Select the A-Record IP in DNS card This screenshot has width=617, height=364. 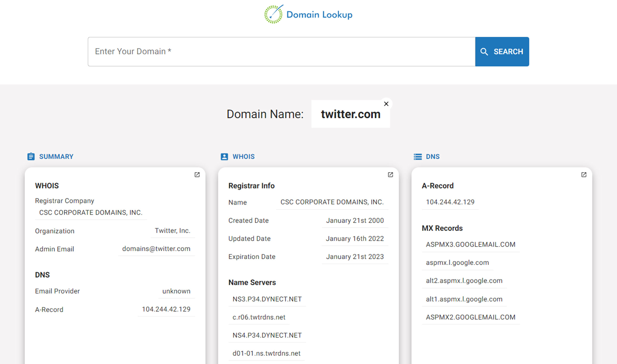click(x=450, y=202)
